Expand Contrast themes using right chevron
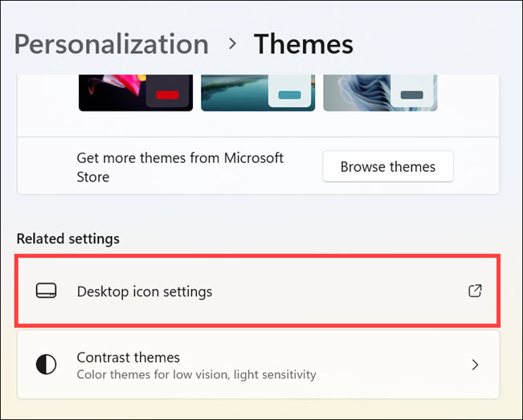The width and height of the screenshot is (523, 420). [x=475, y=365]
